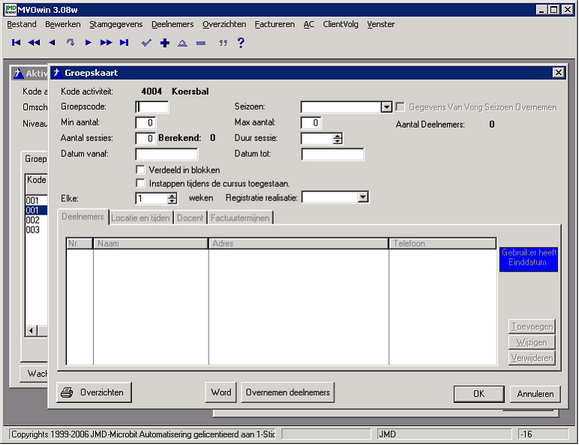Open the Bewerken menu
Image resolution: width=579 pixels, height=445 pixels.
point(63,24)
